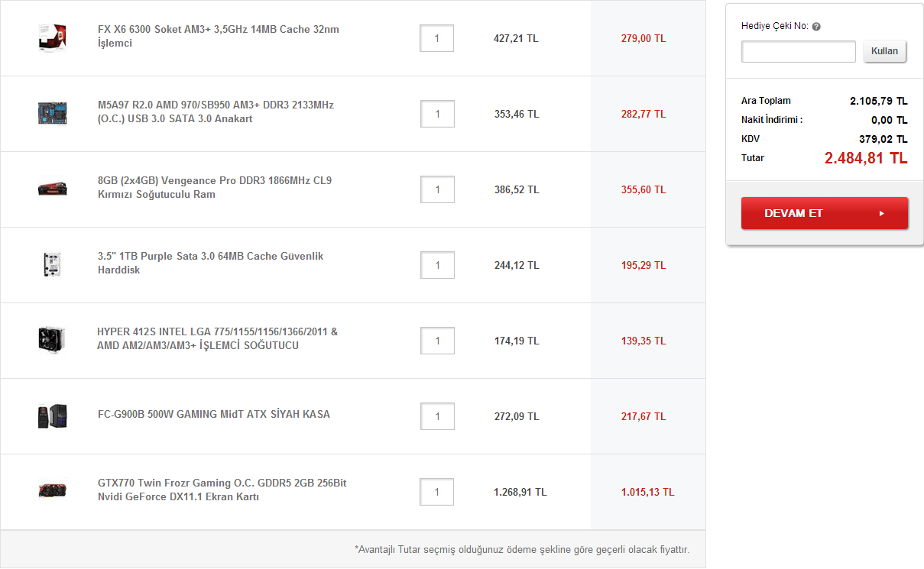Open the HYPER 412S cooler image
Screen dimensions: 924x569
click(x=52, y=340)
